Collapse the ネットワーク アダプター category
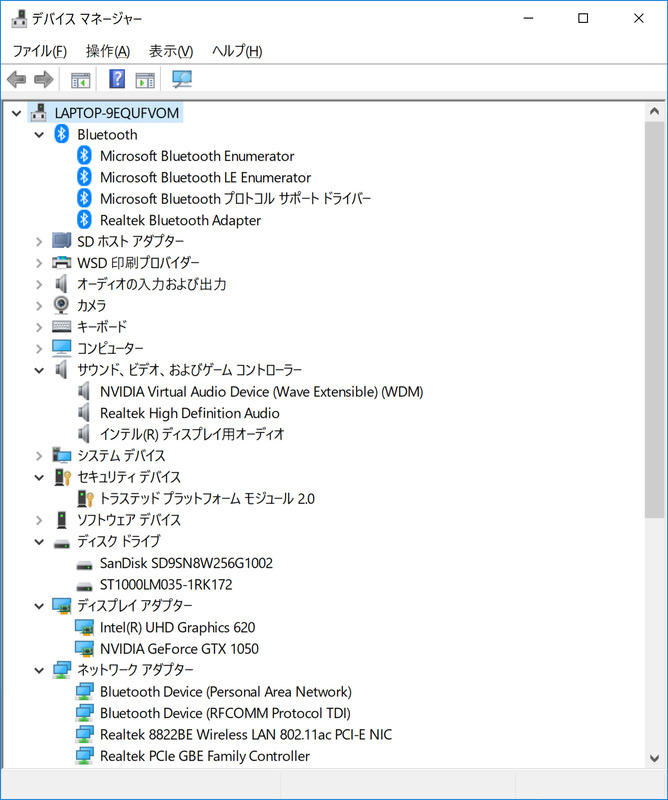Image resolution: width=668 pixels, height=800 pixels. coord(39,670)
